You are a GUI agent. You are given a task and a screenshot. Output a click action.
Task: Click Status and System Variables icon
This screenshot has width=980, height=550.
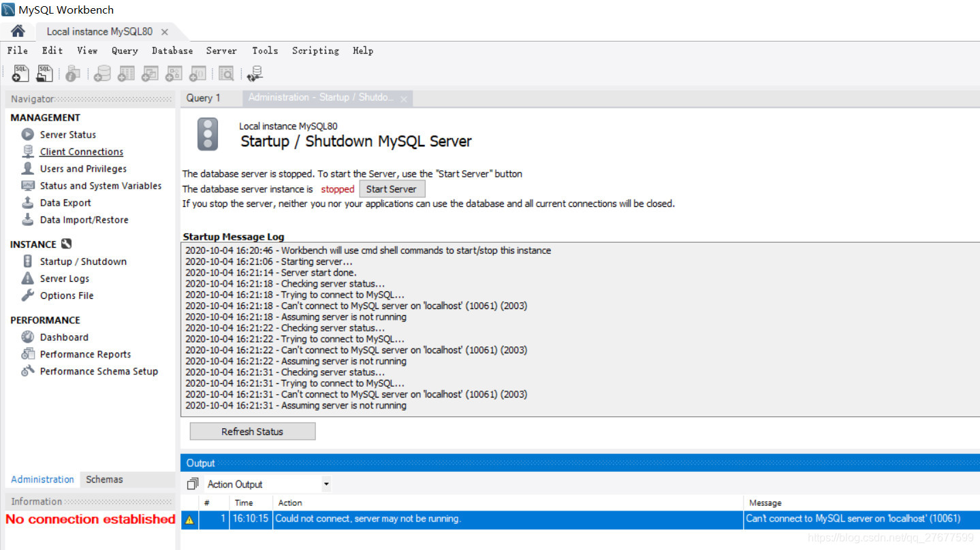(x=27, y=186)
